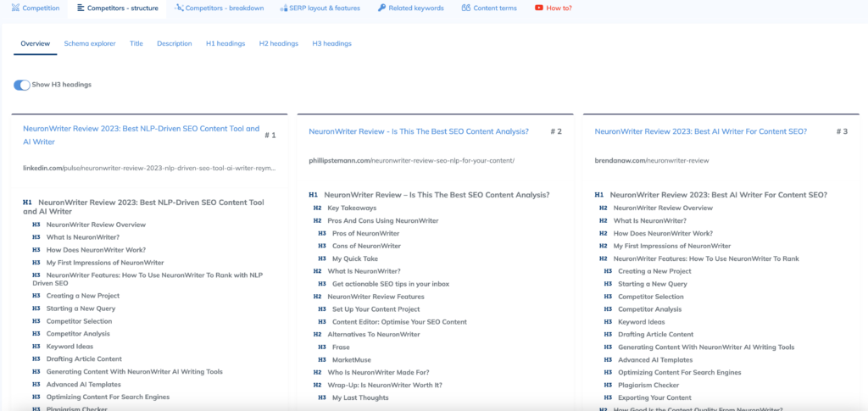
Task: Open the How to? video link
Action: pos(553,8)
